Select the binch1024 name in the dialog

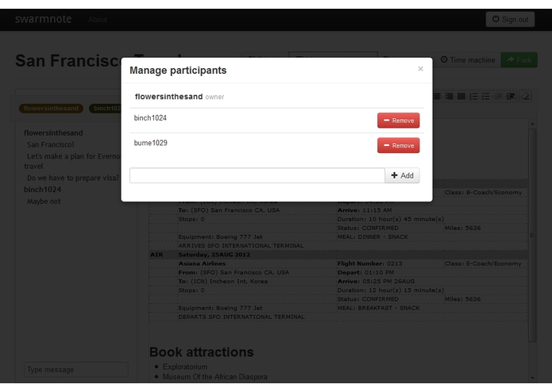150,118
